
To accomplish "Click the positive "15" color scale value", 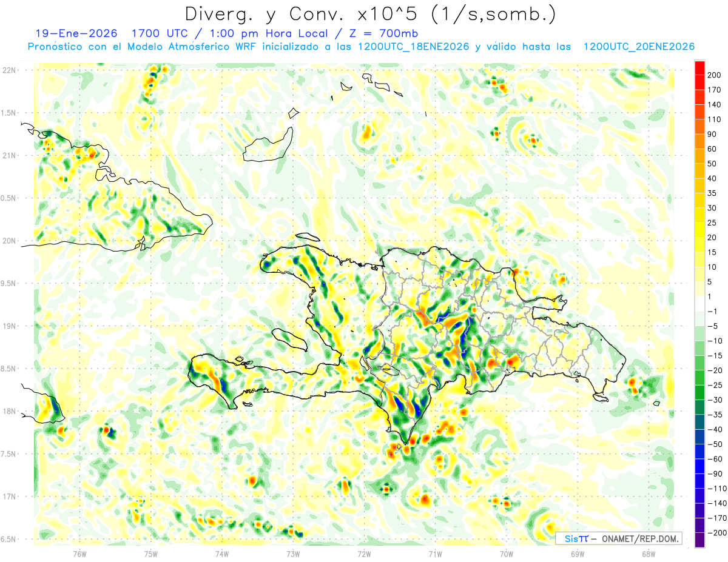I will (712, 252).
